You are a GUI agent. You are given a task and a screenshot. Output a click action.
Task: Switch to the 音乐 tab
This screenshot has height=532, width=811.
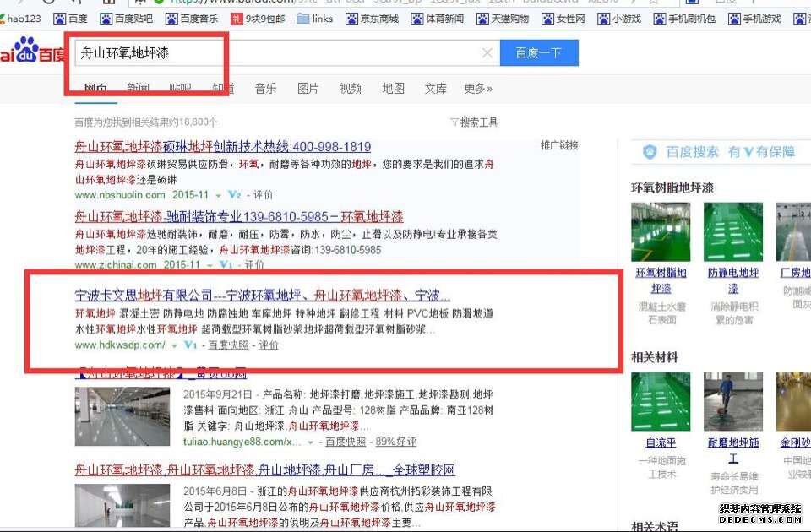266,89
